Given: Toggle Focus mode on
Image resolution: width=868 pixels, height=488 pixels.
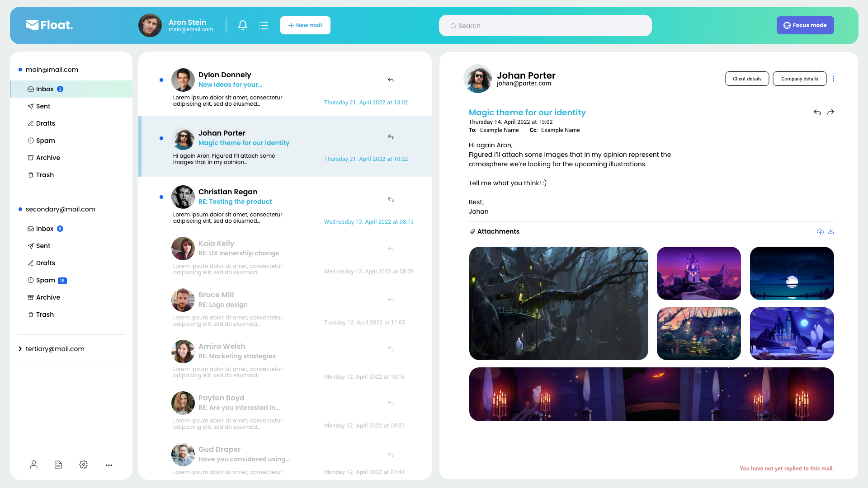Looking at the screenshot, I should tap(805, 25).
